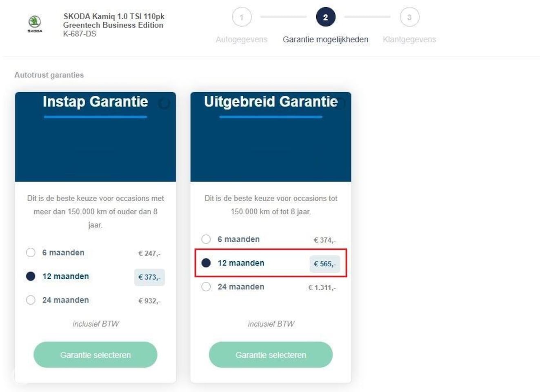
Task: Select Instap Garantie 6 maanden option
Action: coord(31,252)
